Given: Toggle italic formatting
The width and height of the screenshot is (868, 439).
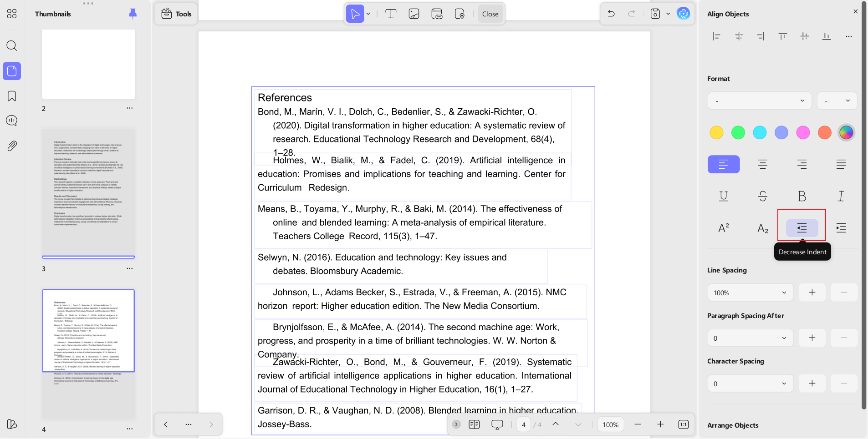Looking at the screenshot, I should (x=841, y=196).
